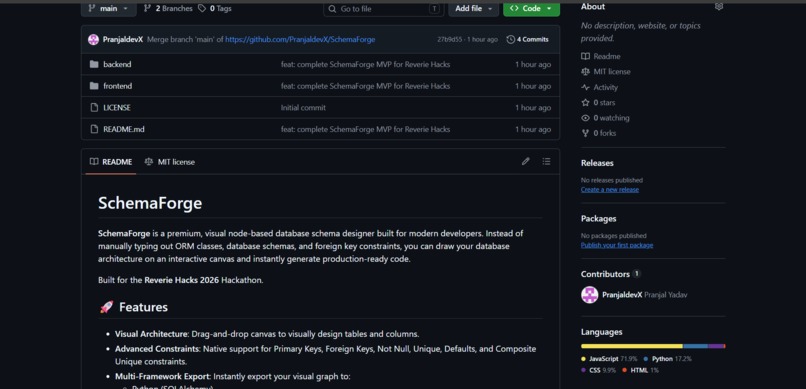View the 0 stars link
Screen dimensions: 806x389
[598, 103]
